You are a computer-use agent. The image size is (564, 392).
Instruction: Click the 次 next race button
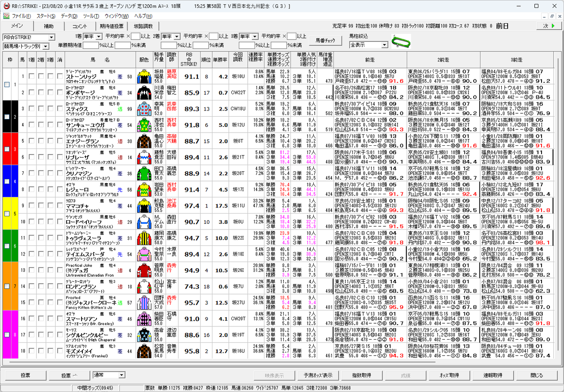pos(549,26)
